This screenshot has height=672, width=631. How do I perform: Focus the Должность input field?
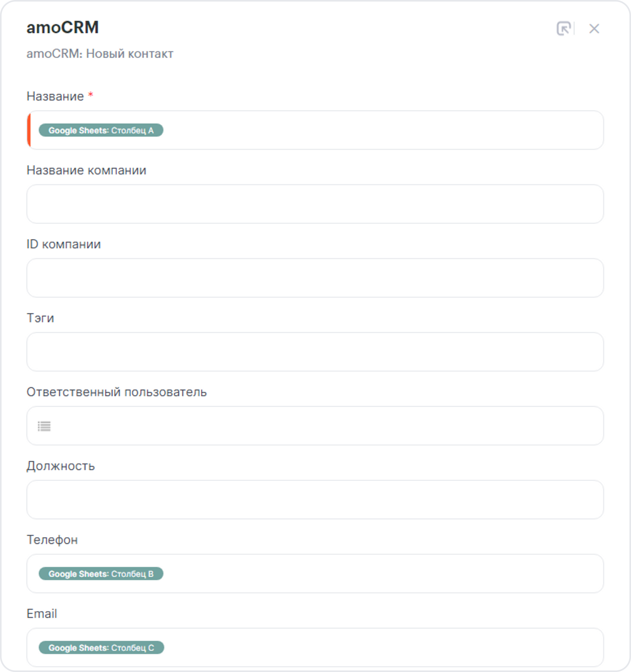click(x=315, y=500)
